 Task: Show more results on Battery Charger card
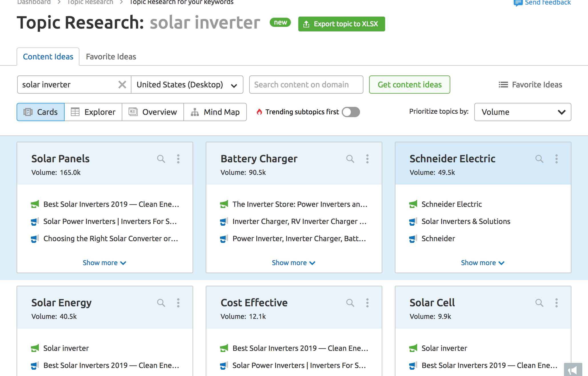coord(294,262)
